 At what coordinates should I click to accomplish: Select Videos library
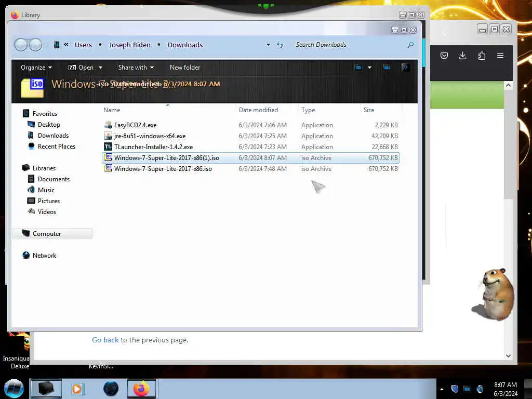pyautogui.click(x=47, y=212)
